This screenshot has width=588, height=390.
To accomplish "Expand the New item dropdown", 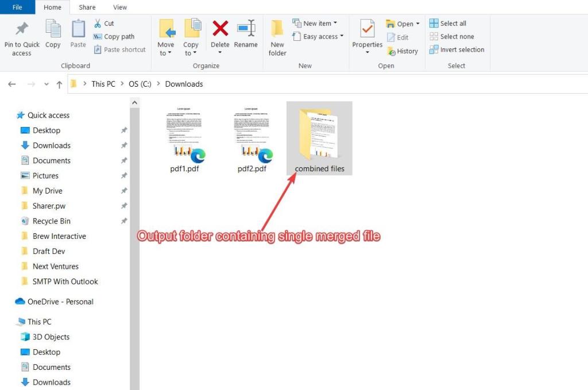I will [x=315, y=23].
